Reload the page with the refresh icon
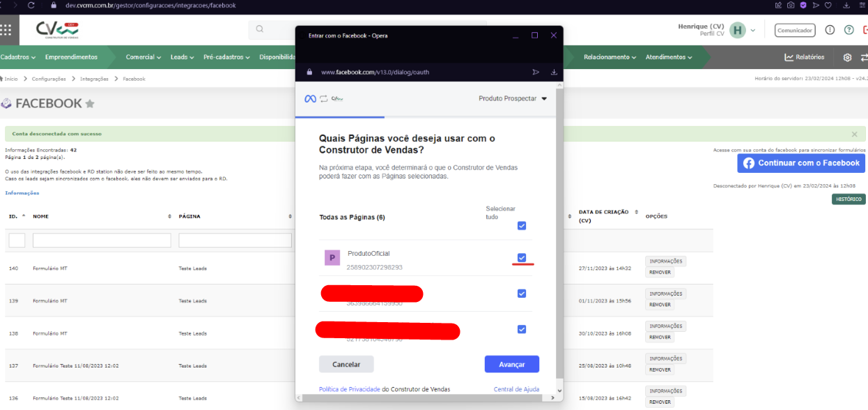Viewport: 868px width, 410px height. coord(32,5)
